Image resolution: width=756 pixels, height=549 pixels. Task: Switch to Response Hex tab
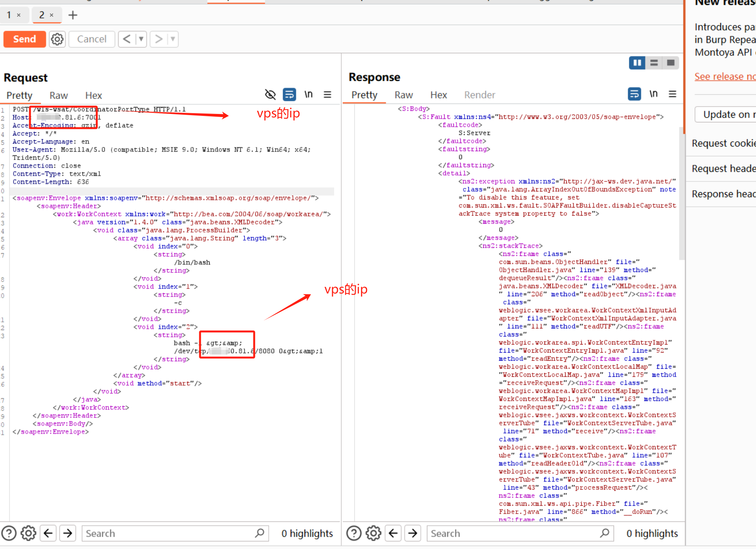tap(438, 95)
